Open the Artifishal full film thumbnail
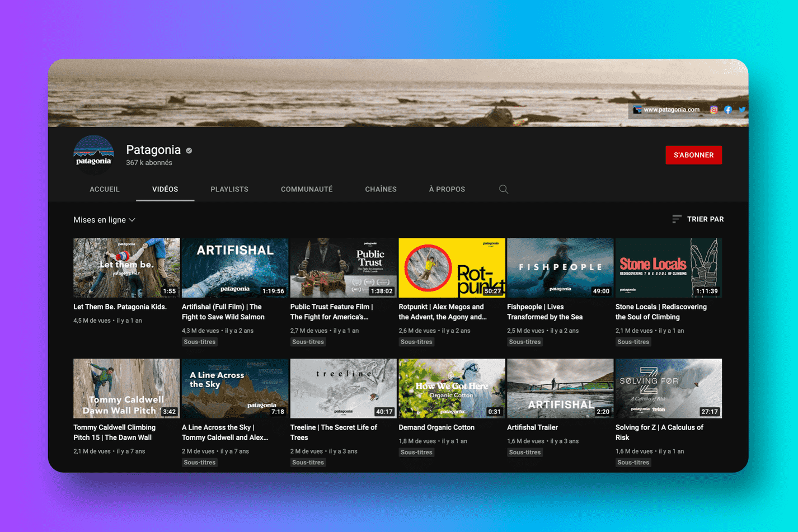The width and height of the screenshot is (798, 532). (235, 268)
